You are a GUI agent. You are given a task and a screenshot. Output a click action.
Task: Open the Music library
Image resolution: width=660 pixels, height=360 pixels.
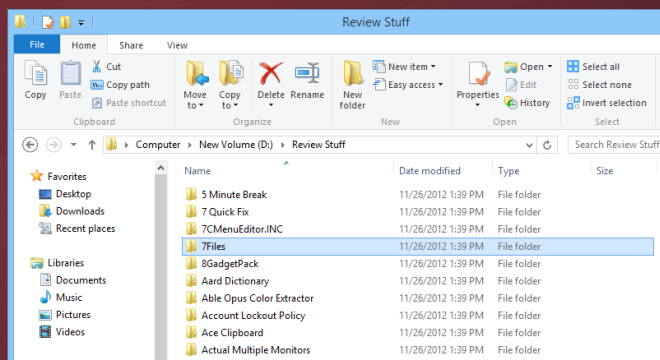[x=61, y=297]
